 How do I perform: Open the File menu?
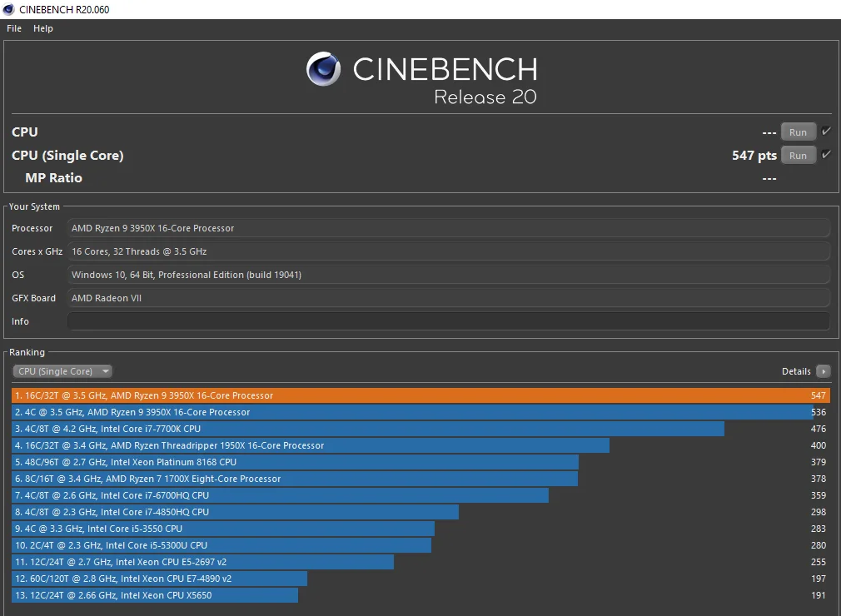[x=14, y=28]
